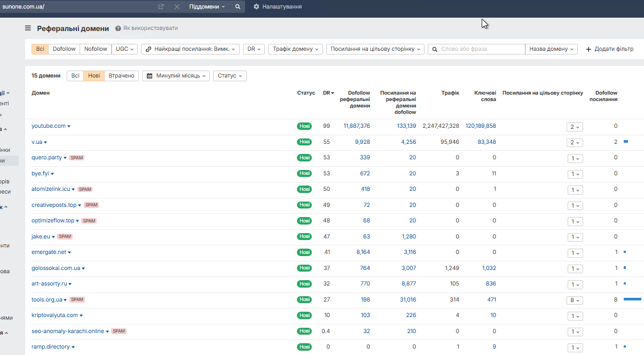The image size is (644, 355).
Task: Click the tools.org.ua dofollow blue bar
Action: 632,299
